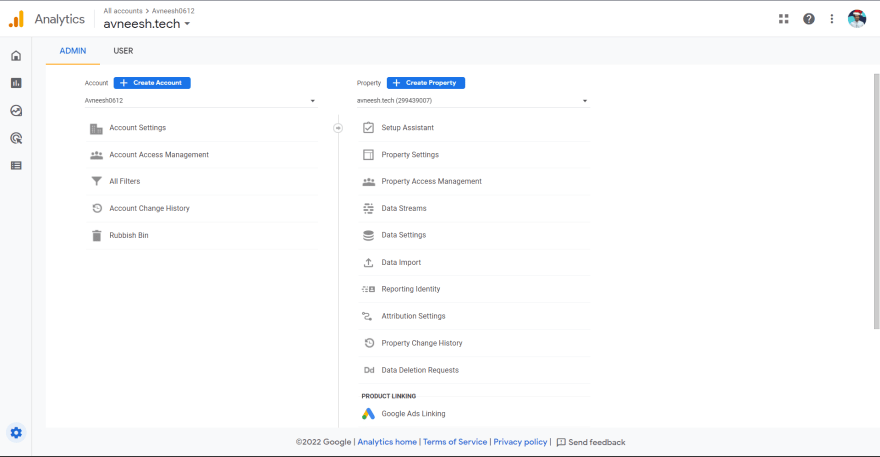Click the Admin gear icon

(16, 433)
